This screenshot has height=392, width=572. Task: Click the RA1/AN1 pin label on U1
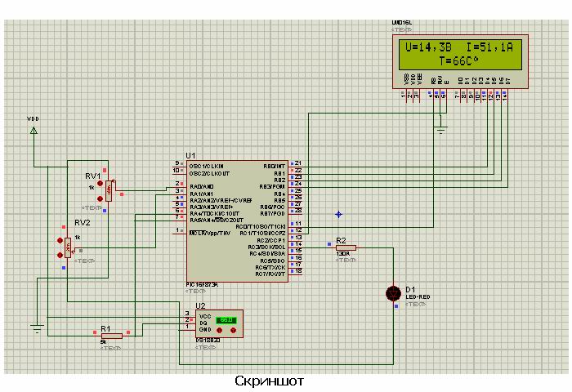(x=201, y=194)
